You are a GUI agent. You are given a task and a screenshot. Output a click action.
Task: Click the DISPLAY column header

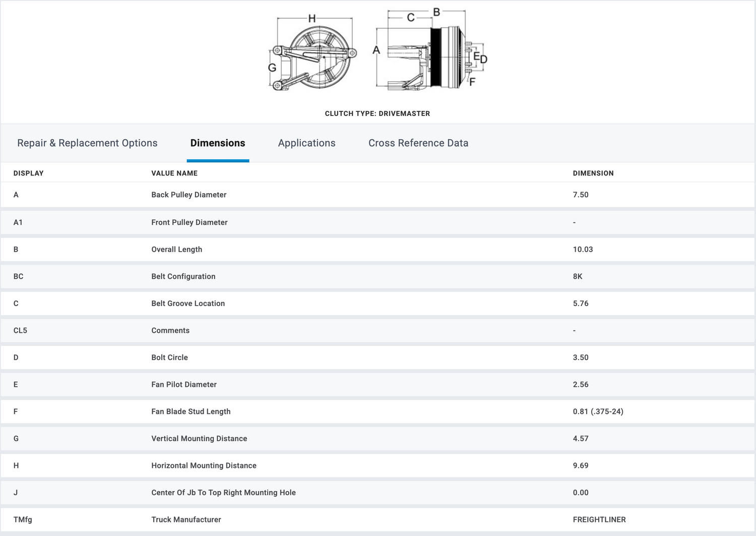coord(29,173)
